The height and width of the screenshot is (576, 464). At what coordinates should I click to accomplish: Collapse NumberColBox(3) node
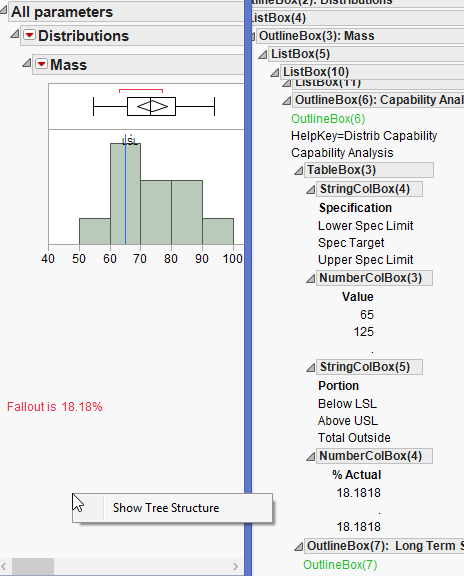click(x=311, y=279)
